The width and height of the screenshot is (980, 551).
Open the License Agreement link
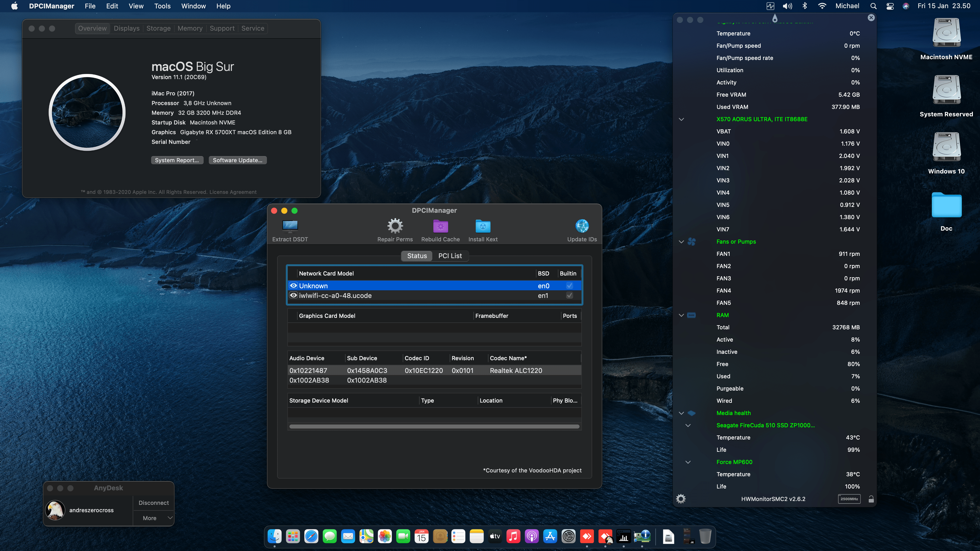coord(233,192)
